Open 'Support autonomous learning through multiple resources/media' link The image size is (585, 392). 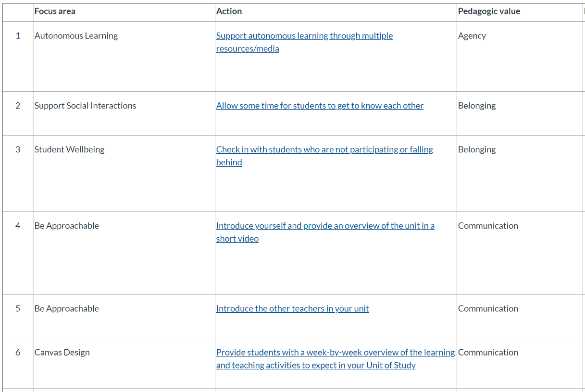pos(304,42)
